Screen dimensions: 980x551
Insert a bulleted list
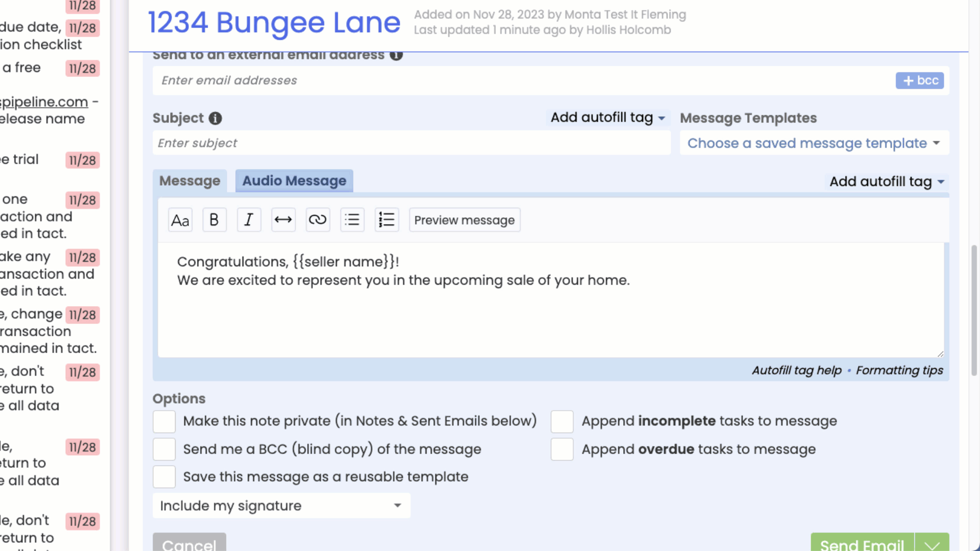(352, 220)
